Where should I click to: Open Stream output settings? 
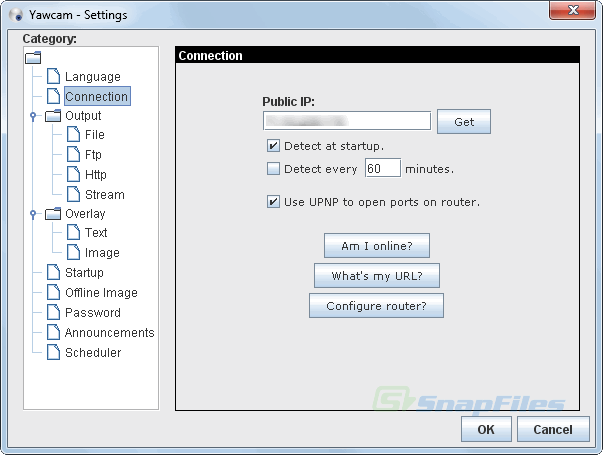(105, 195)
